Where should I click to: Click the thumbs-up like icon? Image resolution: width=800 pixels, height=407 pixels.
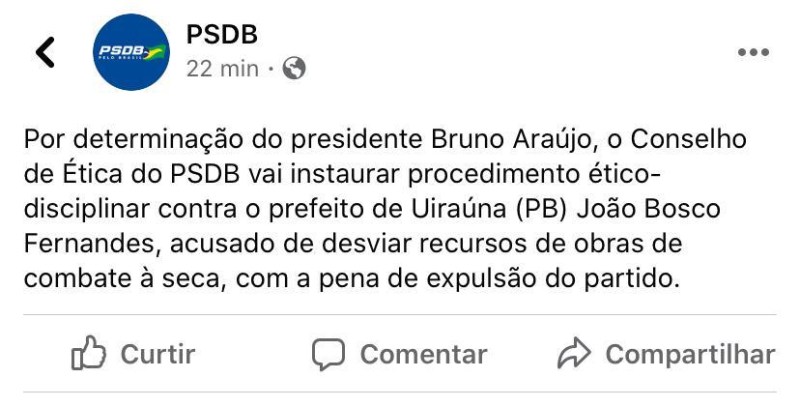[88, 354]
